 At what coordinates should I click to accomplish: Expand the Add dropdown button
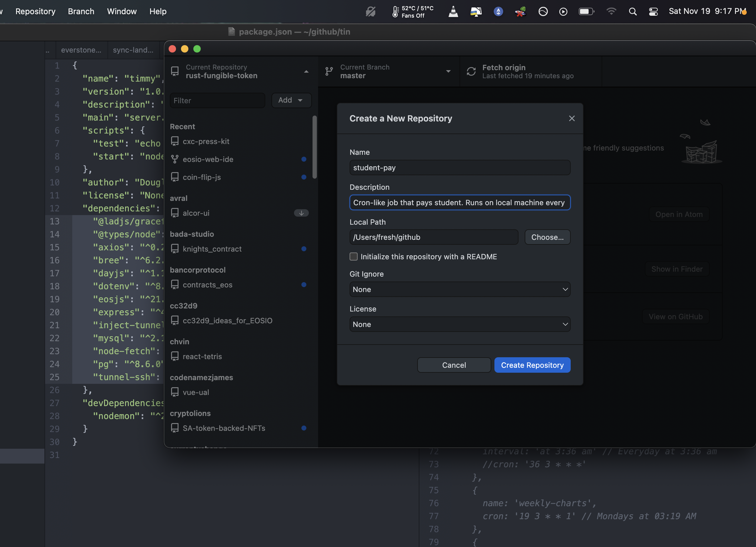click(x=291, y=100)
